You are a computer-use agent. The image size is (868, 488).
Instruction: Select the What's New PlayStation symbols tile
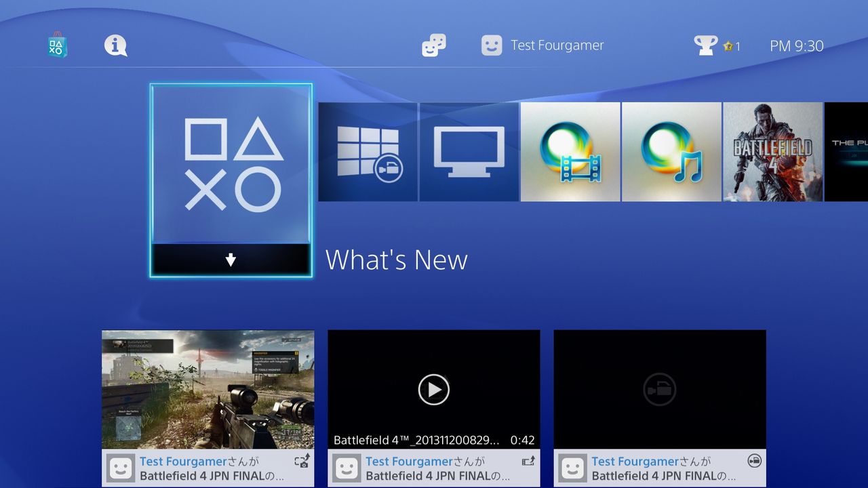point(231,164)
